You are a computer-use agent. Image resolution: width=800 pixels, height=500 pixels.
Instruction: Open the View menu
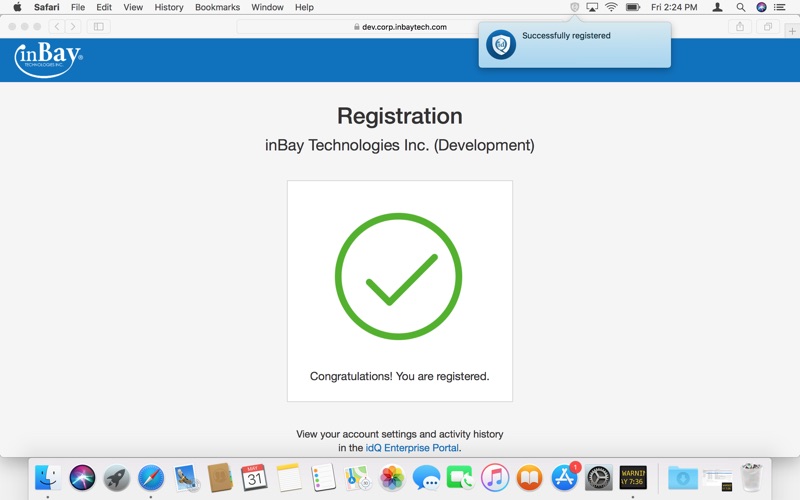(x=133, y=7)
